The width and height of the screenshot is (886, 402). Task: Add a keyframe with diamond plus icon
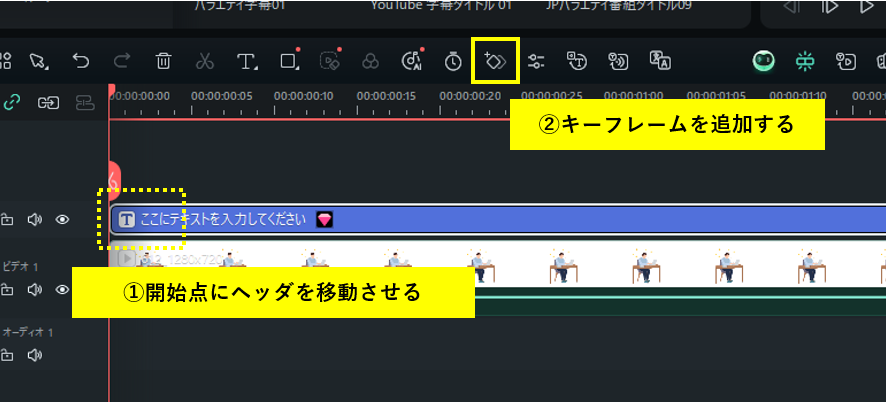(496, 61)
